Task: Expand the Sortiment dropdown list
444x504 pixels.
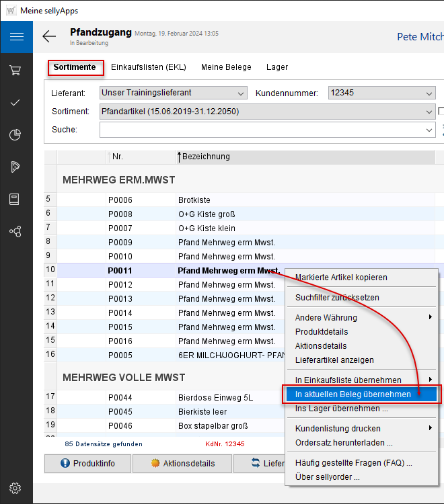Action: click(429, 112)
